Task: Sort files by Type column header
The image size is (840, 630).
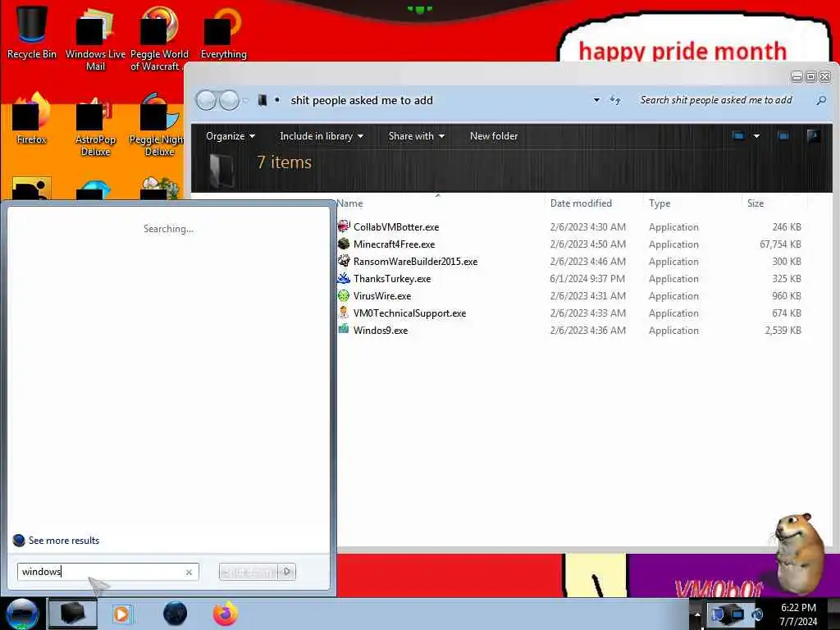Action: pos(692,203)
